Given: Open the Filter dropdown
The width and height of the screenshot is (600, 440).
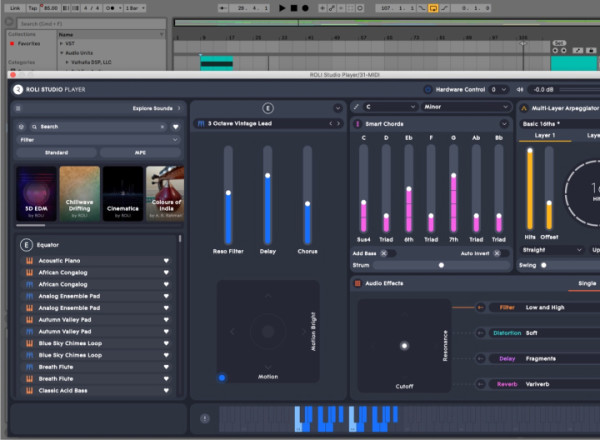Looking at the screenshot, I should point(99,140).
